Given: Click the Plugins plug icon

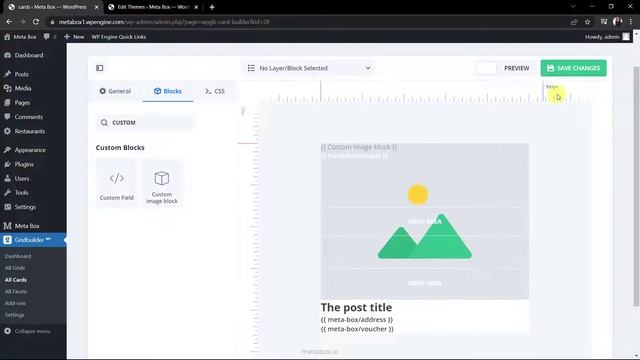Looking at the screenshot, I should [7, 164].
